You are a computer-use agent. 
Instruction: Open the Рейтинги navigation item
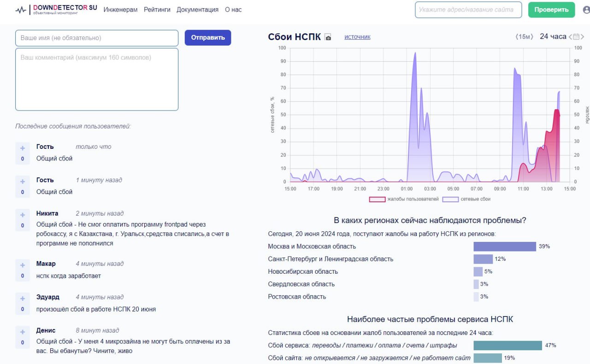(157, 10)
